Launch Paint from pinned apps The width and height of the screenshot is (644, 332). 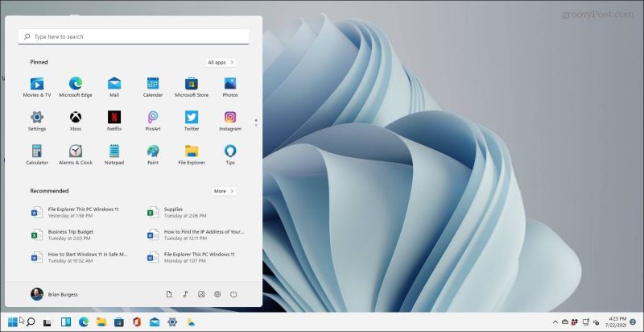point(153,153)
